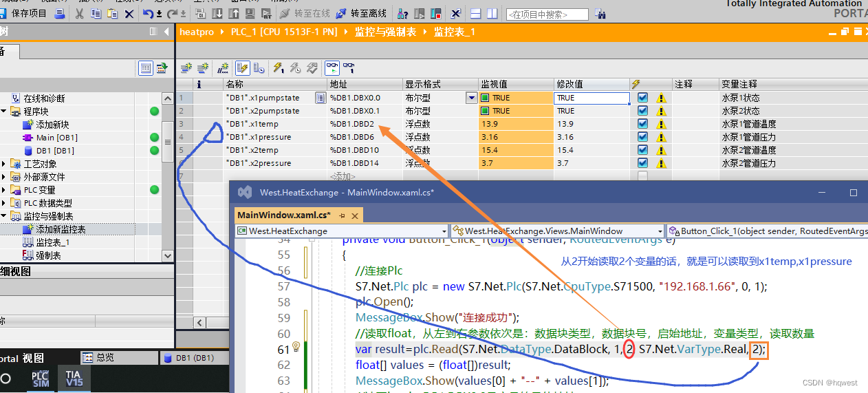Screen dimensions: 868x393
Task: Expand the PLC 变量 tree node
Action: point(5,190)
